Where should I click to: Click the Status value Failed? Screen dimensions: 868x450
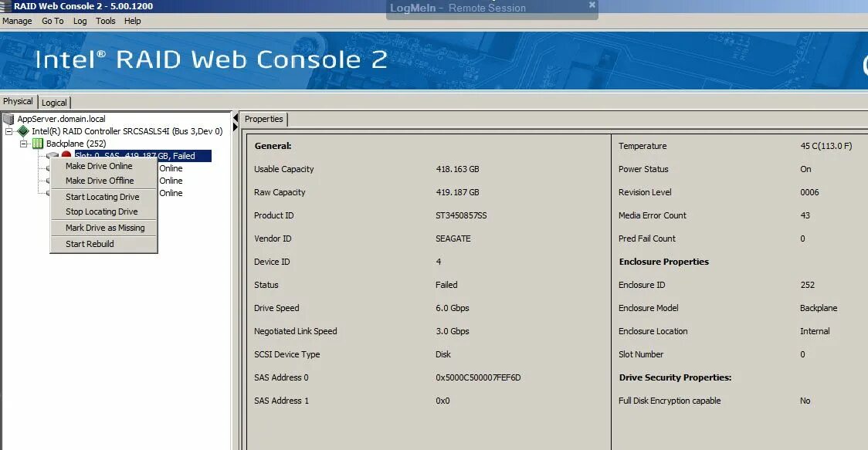tap(446, 285)
